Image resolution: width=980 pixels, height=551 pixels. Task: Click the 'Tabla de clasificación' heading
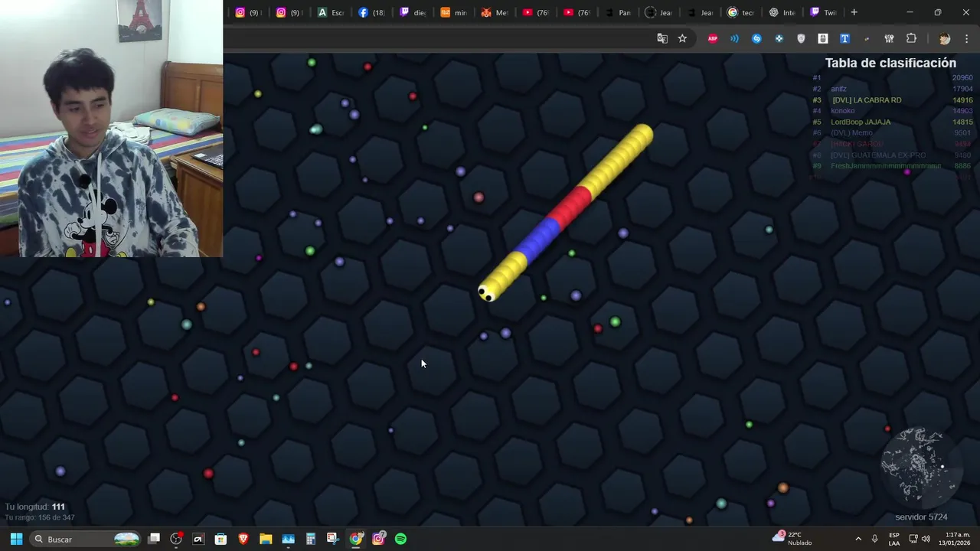[x=890, y=63]
